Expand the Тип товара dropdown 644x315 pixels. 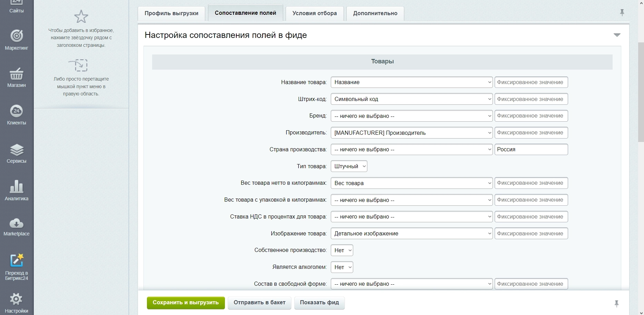pyautogui.click(x=349, y=166)
